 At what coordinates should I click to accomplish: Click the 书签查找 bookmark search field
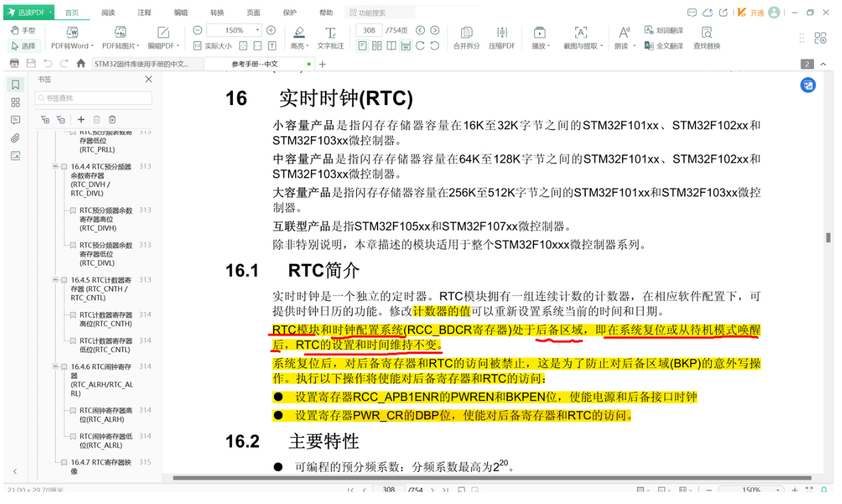coord(93,98)
